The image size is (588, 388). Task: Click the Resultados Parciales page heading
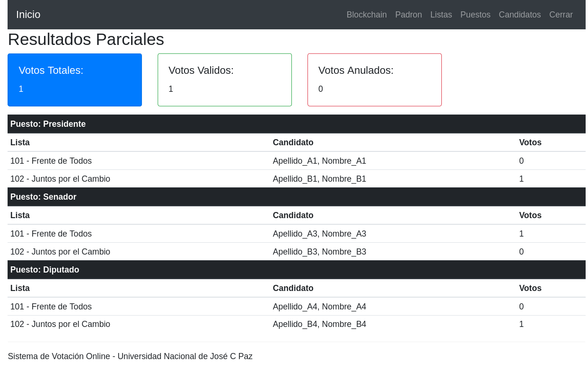pos(86,39)
